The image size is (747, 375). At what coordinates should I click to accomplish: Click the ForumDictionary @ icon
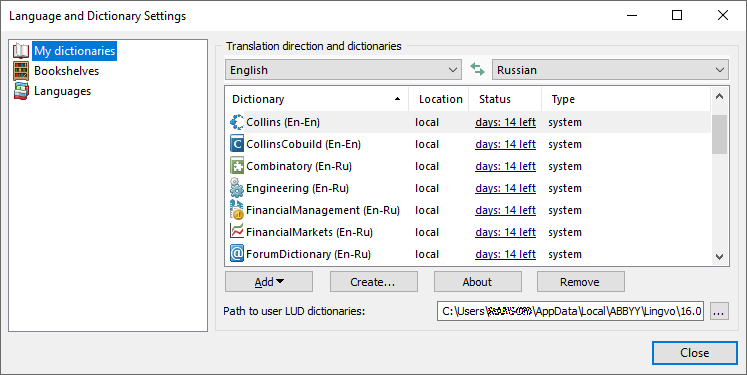click(x=237, y=254)
